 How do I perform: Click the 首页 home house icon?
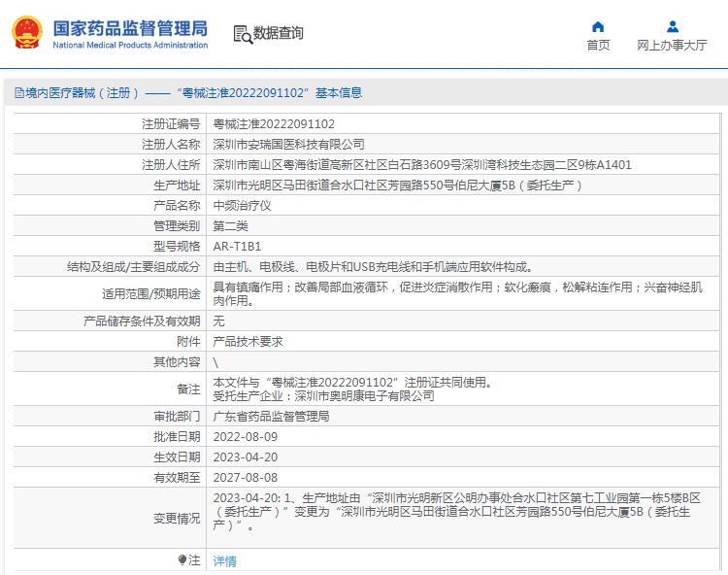[598, 26]
